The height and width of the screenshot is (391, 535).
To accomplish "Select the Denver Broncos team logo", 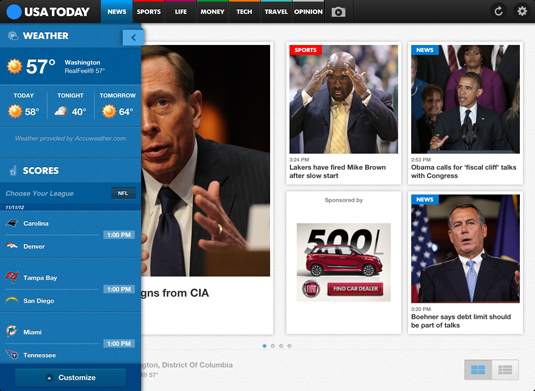I will tap(12, 246).
